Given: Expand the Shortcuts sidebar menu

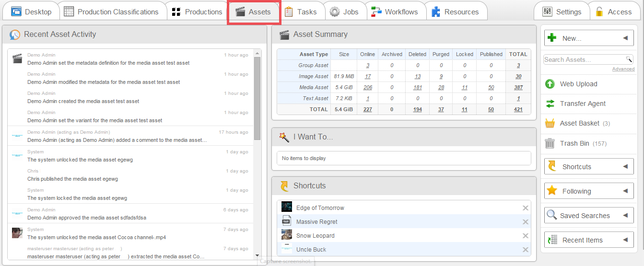Looking at the screenshot, I should pos(625,167).
